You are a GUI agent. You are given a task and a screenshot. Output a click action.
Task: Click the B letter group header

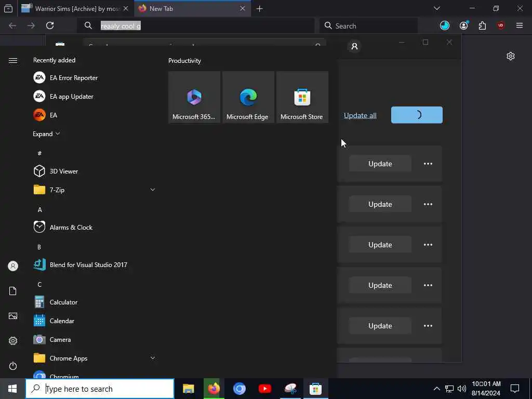pyautogui.click(x=39, y=247)
